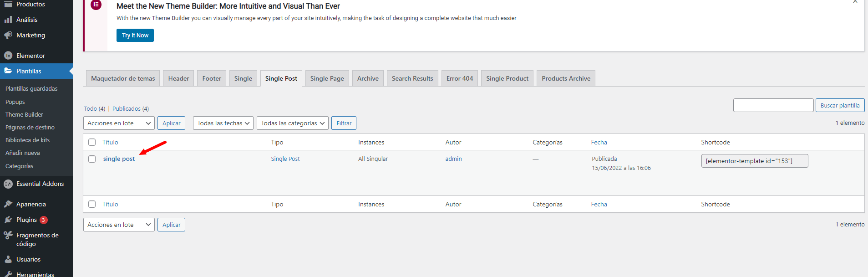Switch to the Error 404 tab

tap(460, 78)
